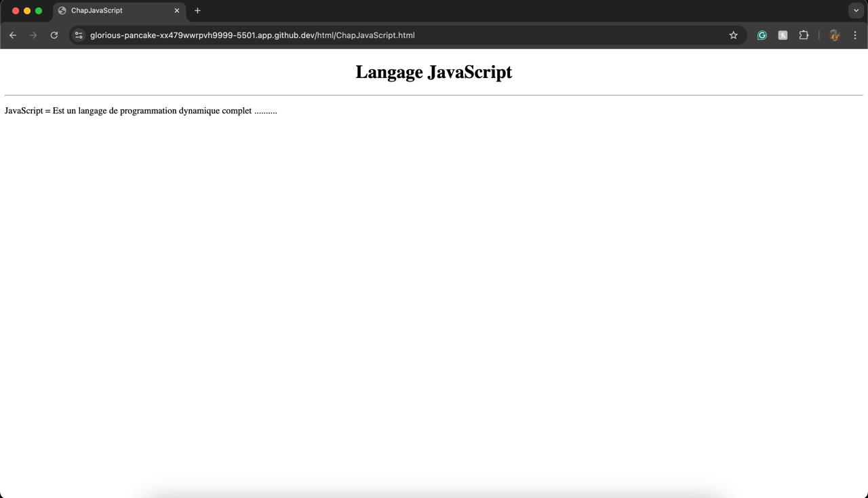
Task: Open the Chrome profile avatar
Action: [x=834, y=35]
